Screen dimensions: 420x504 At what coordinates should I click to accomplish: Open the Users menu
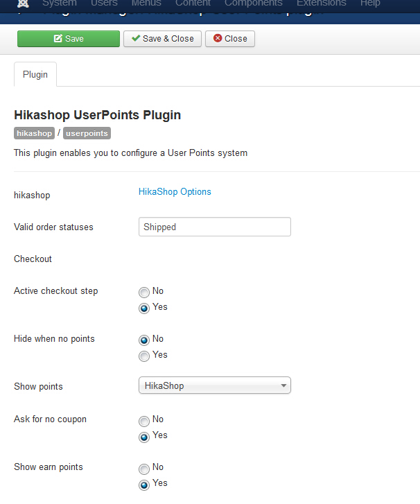click(x=104, y=3)
